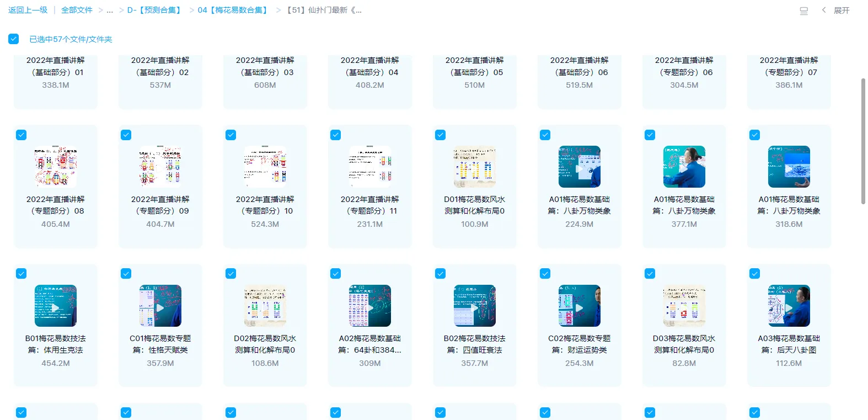This screenshot has width=868, height=420.
Task: Switch file view mode icon at top right
Action: point(804,10)
